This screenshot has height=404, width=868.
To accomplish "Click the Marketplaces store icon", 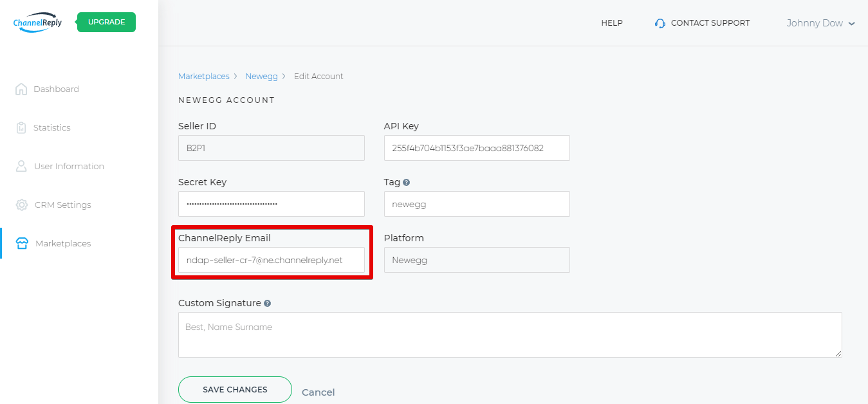I will pos(22,243).
